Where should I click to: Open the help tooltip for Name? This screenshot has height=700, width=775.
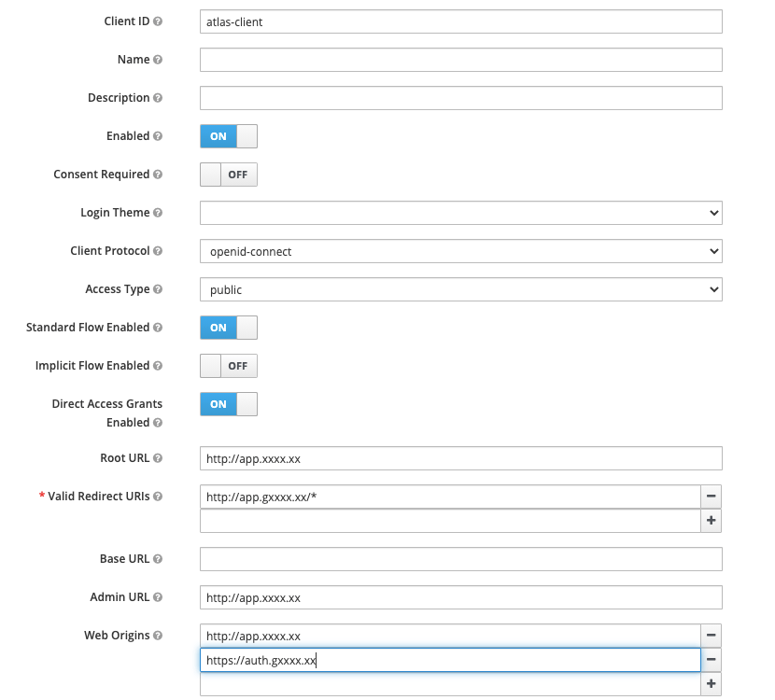pyautogui.click(x=160, y=59)
